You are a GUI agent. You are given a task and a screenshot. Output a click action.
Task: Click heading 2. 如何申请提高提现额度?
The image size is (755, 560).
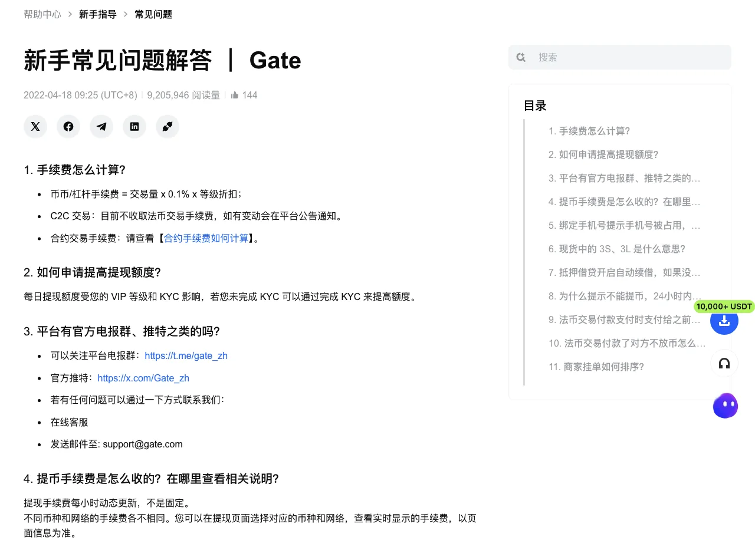(92, 272)
